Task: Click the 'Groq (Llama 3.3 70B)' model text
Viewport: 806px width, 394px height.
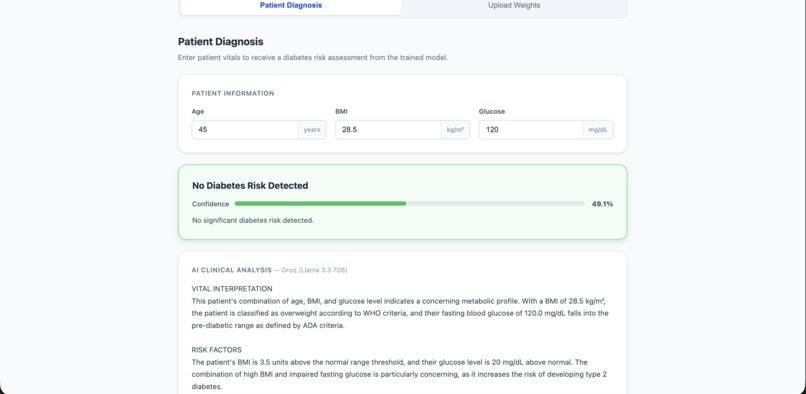Action: [x=314, y=270]
